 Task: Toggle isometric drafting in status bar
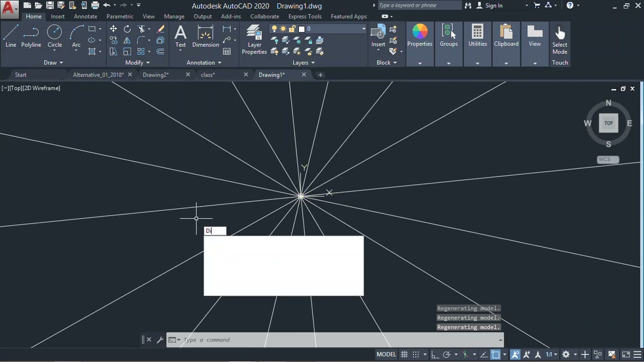pyautogui.click(x=465, y=354)
